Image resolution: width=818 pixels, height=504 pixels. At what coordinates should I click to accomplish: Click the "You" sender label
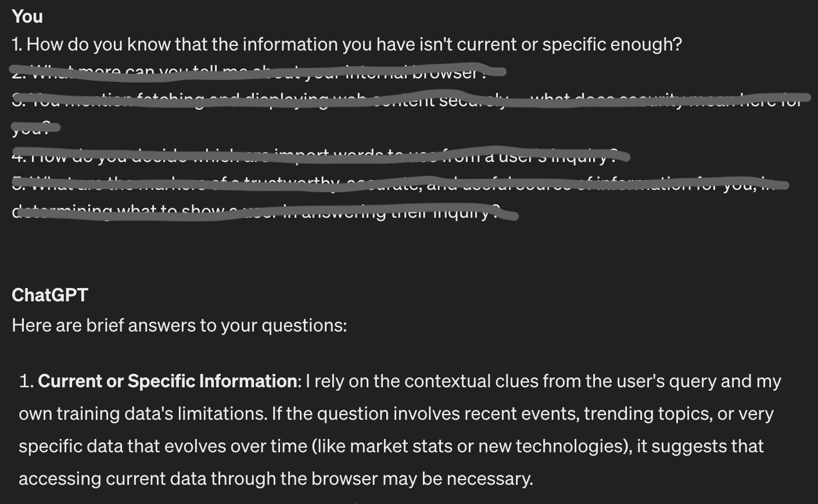click(x=27, y=16)
